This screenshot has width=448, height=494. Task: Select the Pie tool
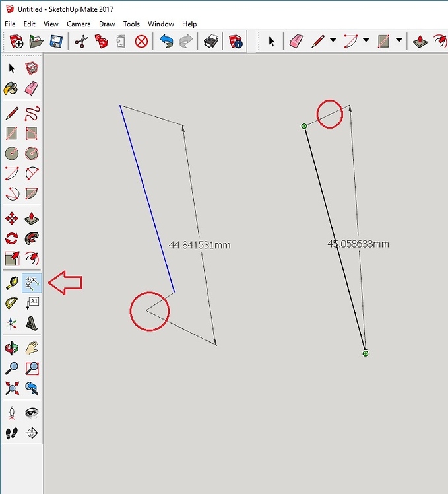pyautogui.click(x=32, y=194)
